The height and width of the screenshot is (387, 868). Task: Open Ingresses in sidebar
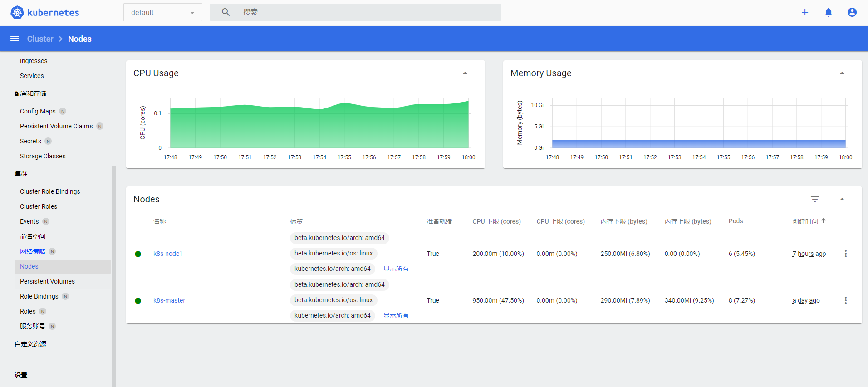pyautogui.click(x=34, y=61)
